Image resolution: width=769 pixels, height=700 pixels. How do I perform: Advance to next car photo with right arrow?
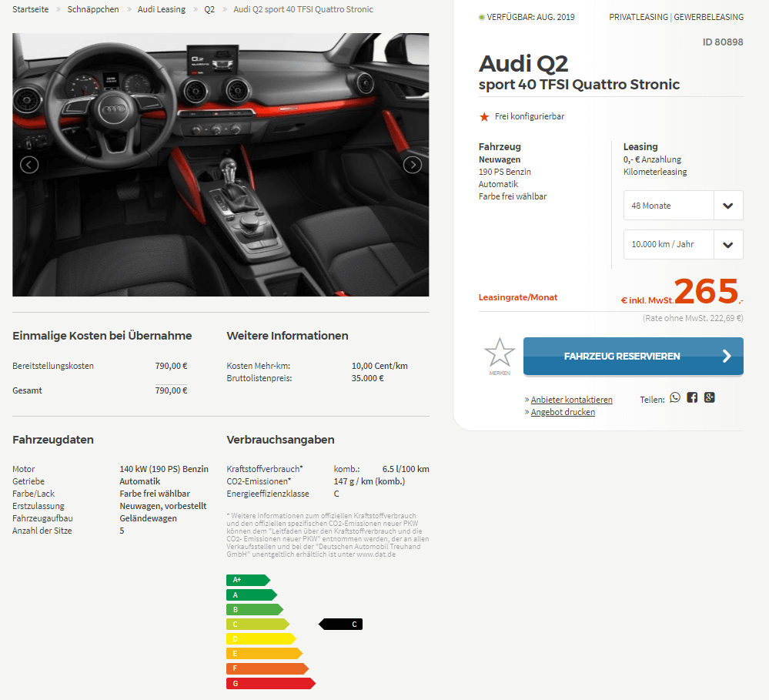413,165
